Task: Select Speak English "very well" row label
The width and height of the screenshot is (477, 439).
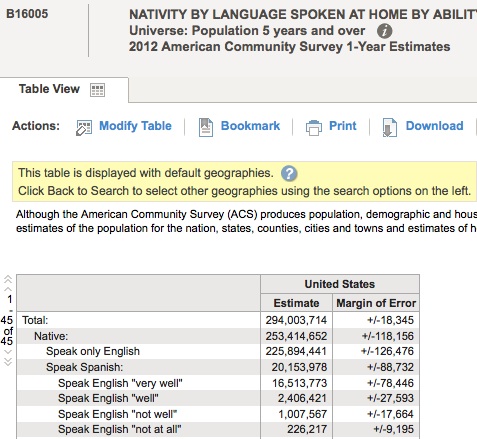Action: (x=120, y=383)
